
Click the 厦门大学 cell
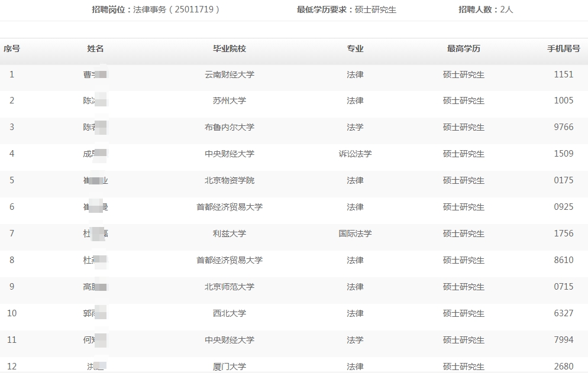tap(230, 366)
